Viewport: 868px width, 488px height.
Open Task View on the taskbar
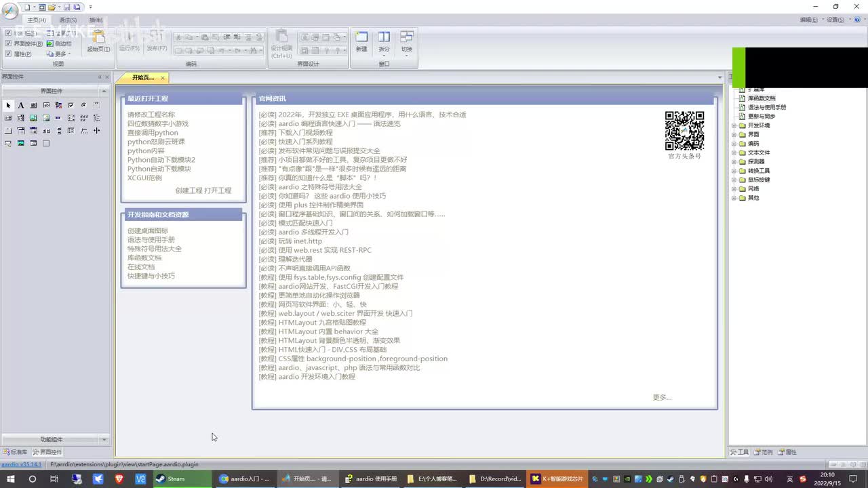click(54, 479)
